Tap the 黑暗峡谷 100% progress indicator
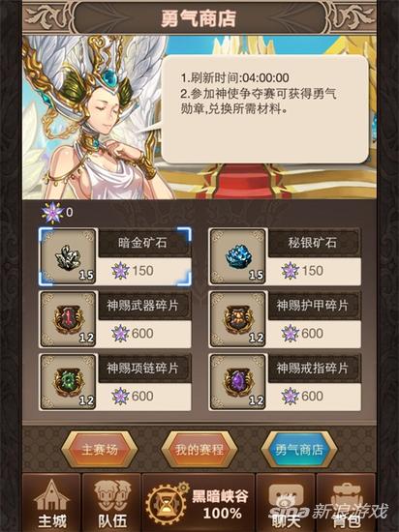This screenshot has width=399, height=532. click(221, 505)
